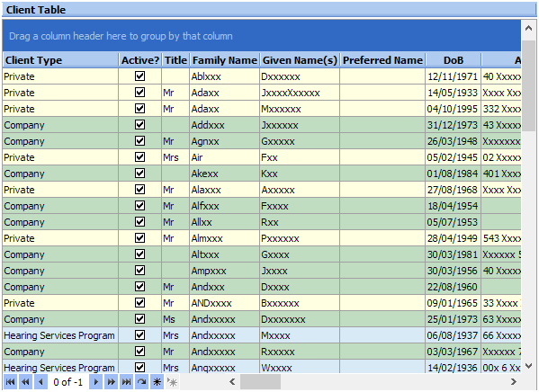Go to the last record
Image resolution: width=539 pixels, height=392 pixels.
click(127, 382)
